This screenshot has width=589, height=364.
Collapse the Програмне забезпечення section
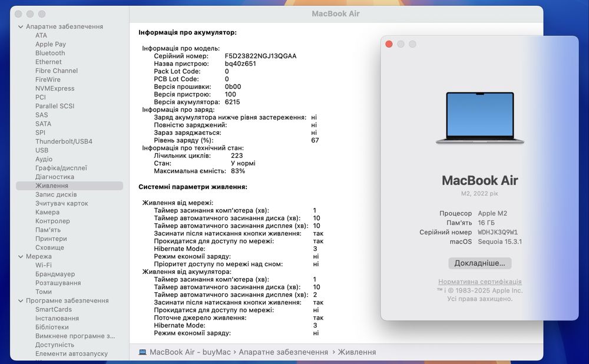pos(21,300)
